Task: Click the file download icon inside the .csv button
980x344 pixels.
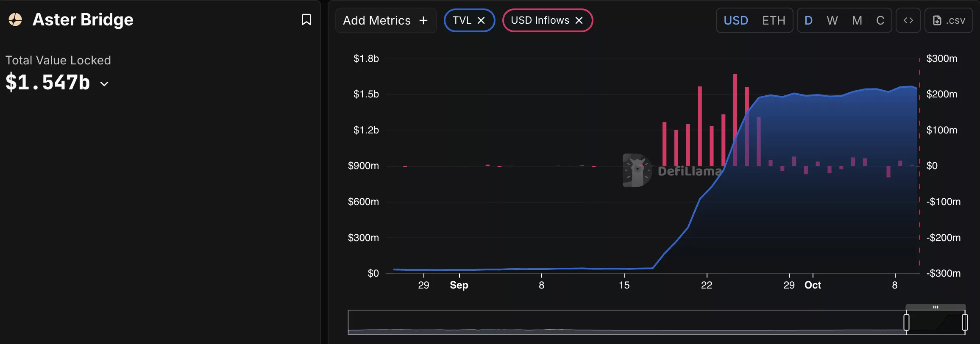Action: coord(937,20)
